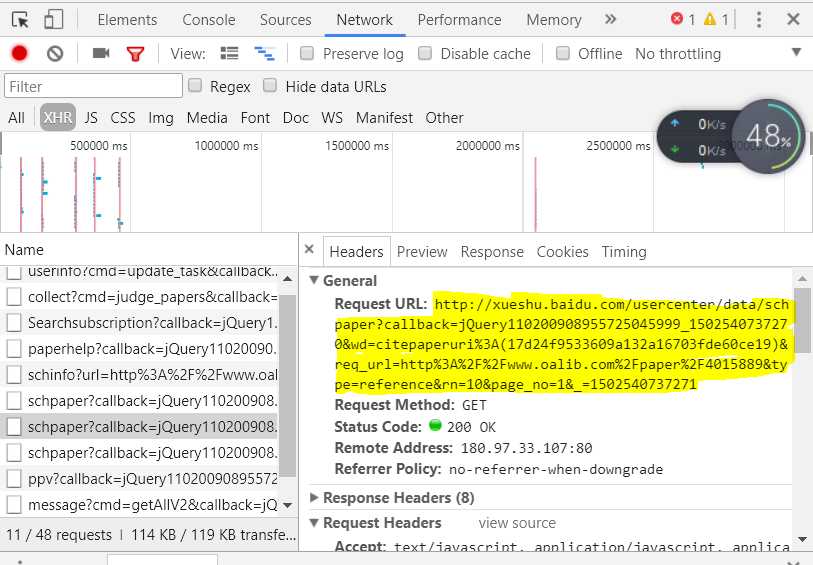This screenshot has height=565, width=813.
Task: Filter requests by Media
Action: 207,118
